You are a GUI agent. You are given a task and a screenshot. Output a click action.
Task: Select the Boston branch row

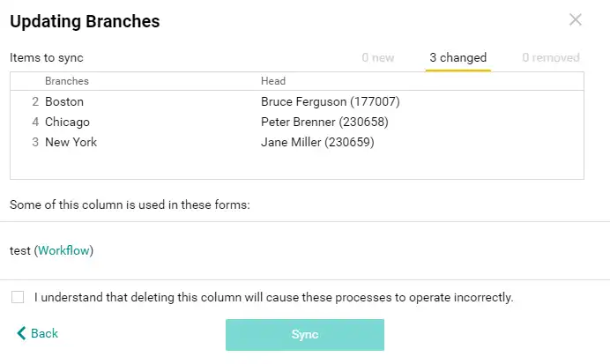click(297, 101)
